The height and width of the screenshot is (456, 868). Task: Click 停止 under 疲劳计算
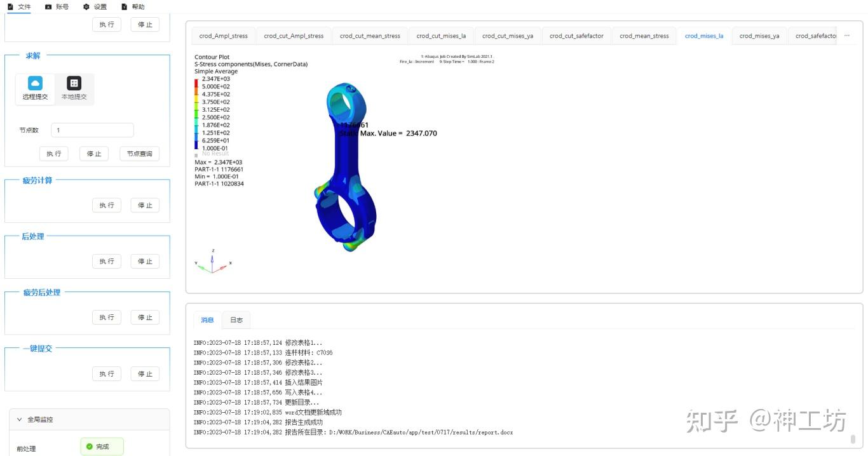[145, 205]
